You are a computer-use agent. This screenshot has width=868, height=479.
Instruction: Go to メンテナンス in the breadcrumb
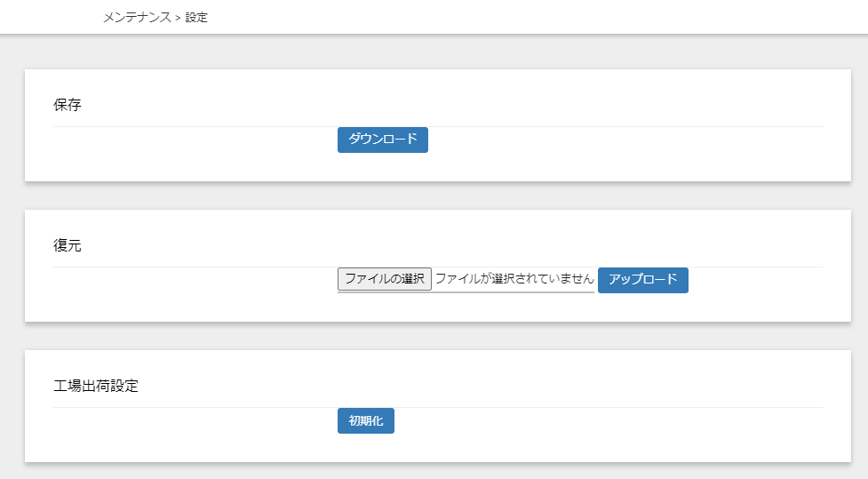click(x=138, y=17)
